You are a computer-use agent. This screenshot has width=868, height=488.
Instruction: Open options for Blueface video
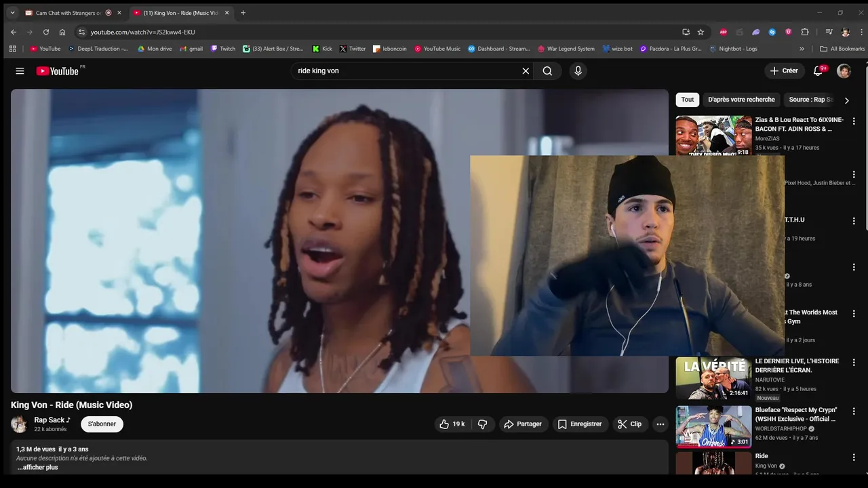[x=854, y=411]
